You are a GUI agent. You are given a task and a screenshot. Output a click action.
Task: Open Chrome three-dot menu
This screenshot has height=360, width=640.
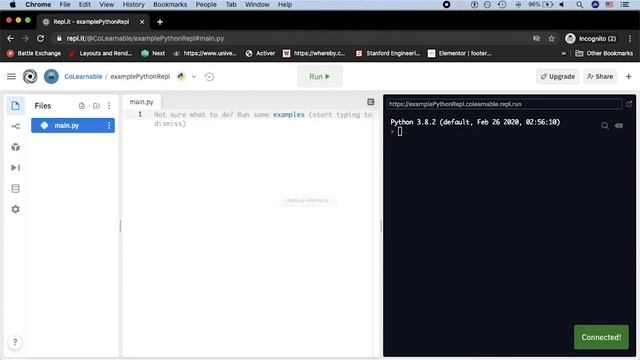(x=630, y=38)
